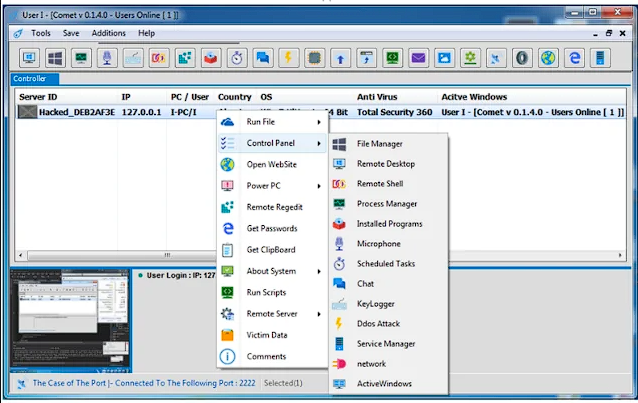Open File Manager from the Control Panel submenu
This screenshot has width=638, height=403.
click(x=378, y=144)
